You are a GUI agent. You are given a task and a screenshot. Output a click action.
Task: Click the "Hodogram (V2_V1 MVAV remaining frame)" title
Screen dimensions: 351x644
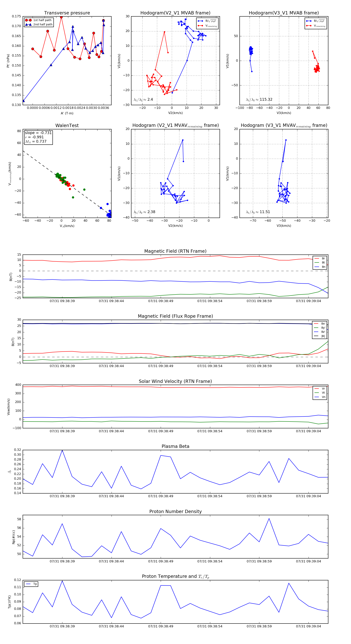pos(175,125)
